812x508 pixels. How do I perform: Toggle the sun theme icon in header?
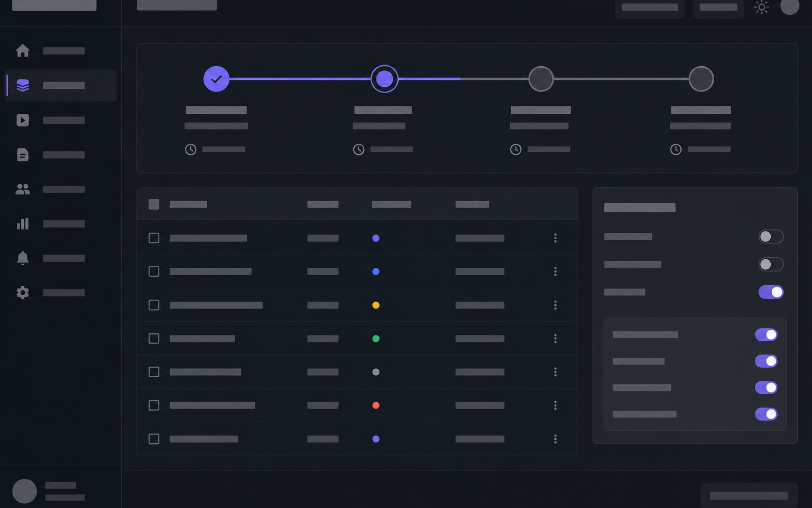point(761,7)
